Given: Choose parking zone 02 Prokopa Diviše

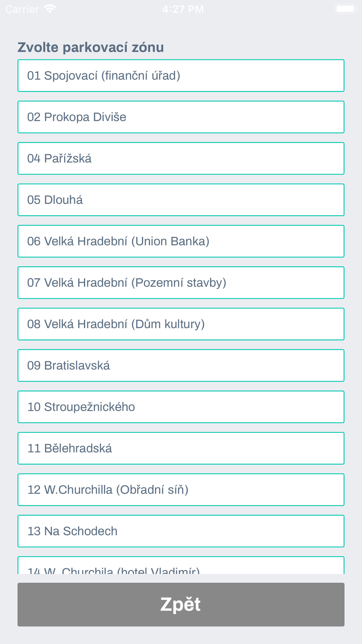Looking at the screenshot, I should point(181,117).
